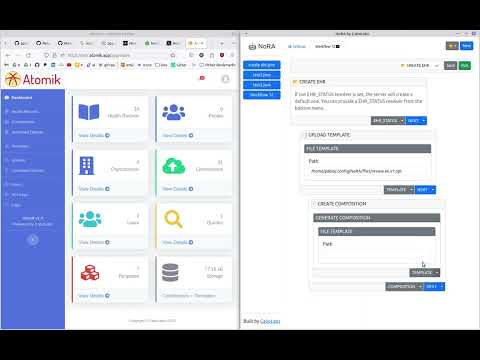
Task: Click the red shield extension icon in browser toolbar
Action: [222, 55]
